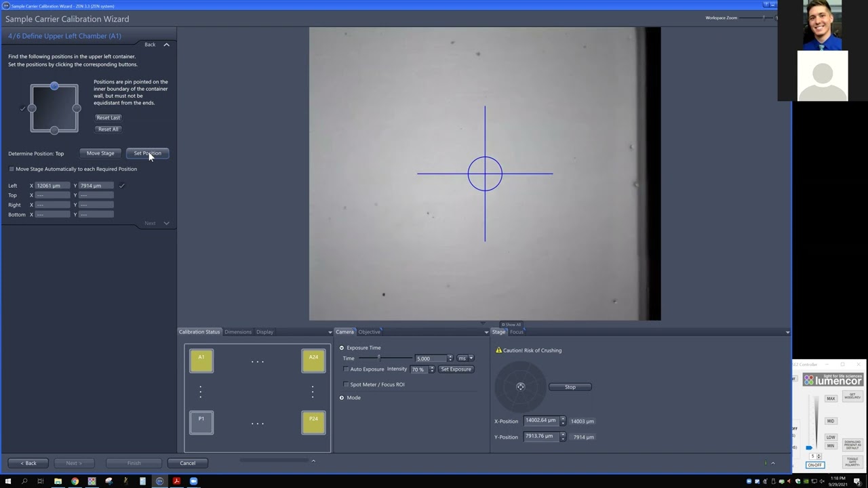Click the Y-Position value field
This screenshot has width=868, height=488.
click(x=541, y=436)
